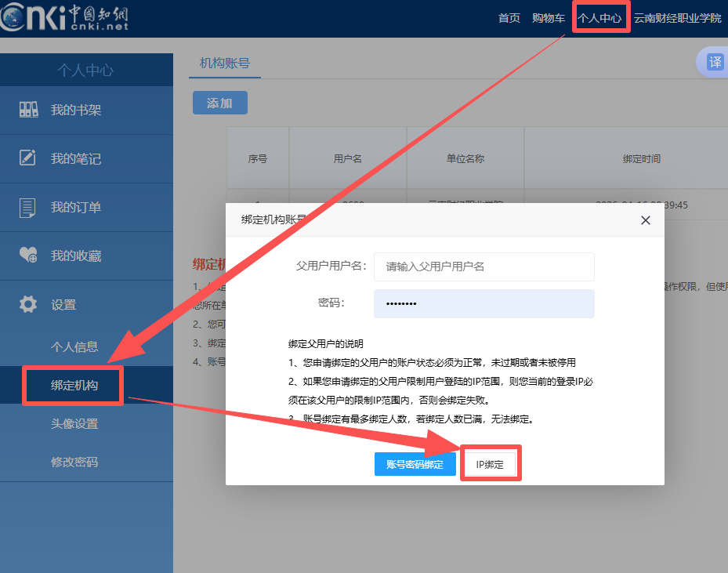Click the orders document icon in sidebar
Screen dimensions: 728x573
pyautogui.click(x=28, y=208)
